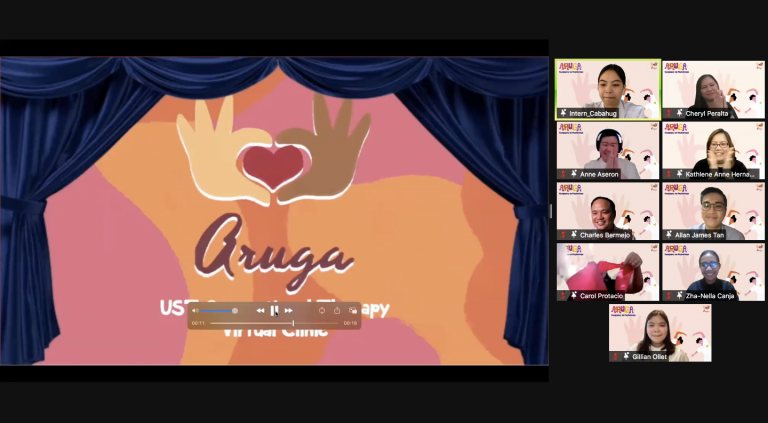768x423 pixels.
Task: Select Intern_Cabahug's highlighted video tile
Action: coord(608,90)
